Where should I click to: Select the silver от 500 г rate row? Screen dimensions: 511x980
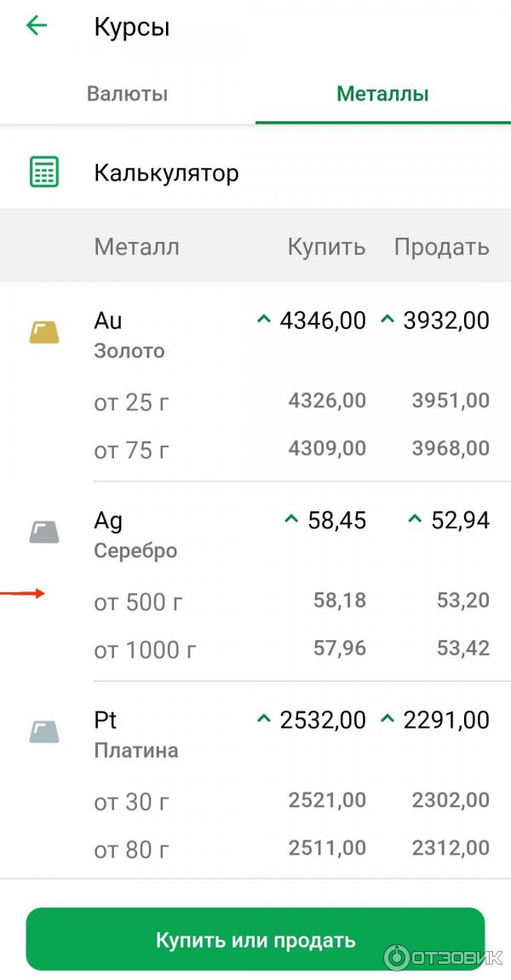coord(292,602)
